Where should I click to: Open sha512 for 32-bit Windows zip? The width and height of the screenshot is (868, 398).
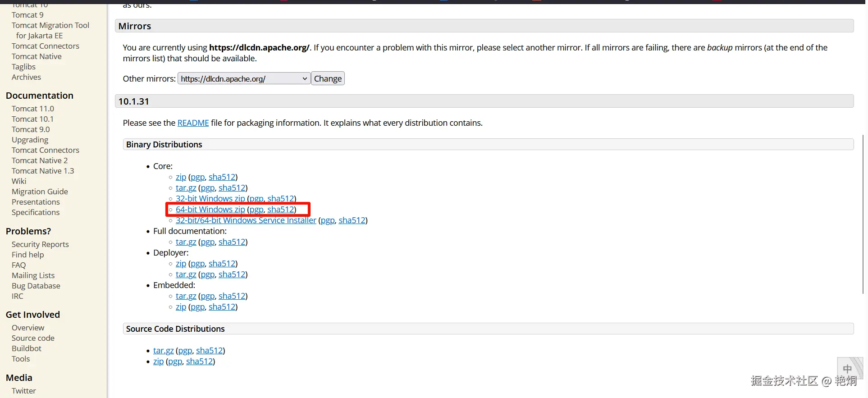280,199
